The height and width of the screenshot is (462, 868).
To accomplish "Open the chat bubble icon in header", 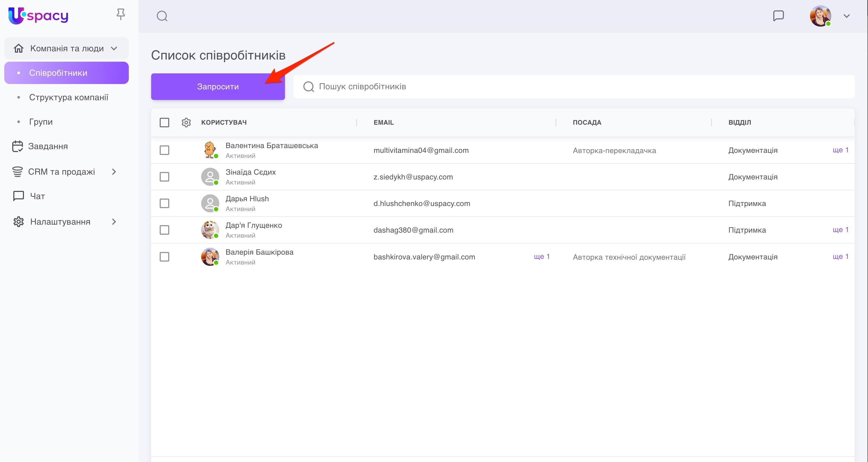I will (778, 16).
